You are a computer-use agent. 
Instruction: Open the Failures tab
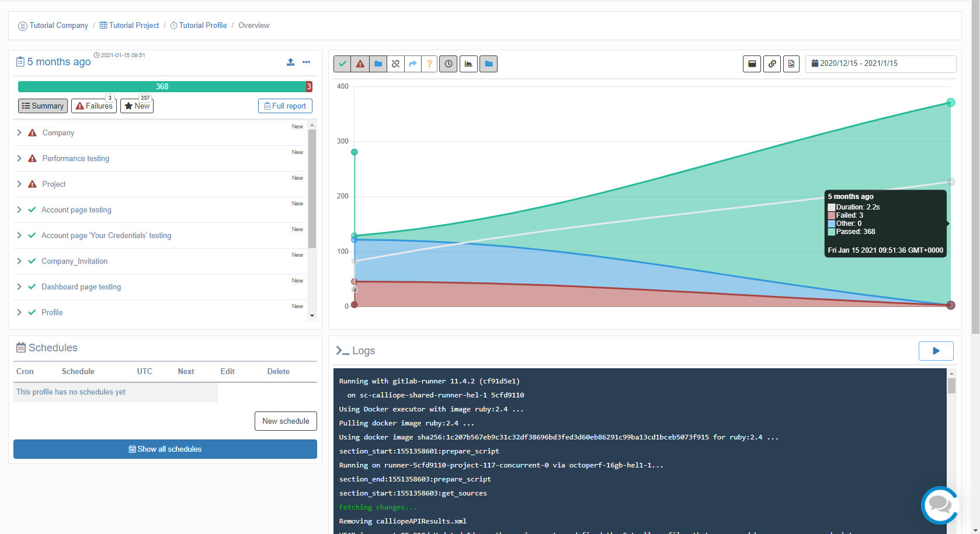94,106
